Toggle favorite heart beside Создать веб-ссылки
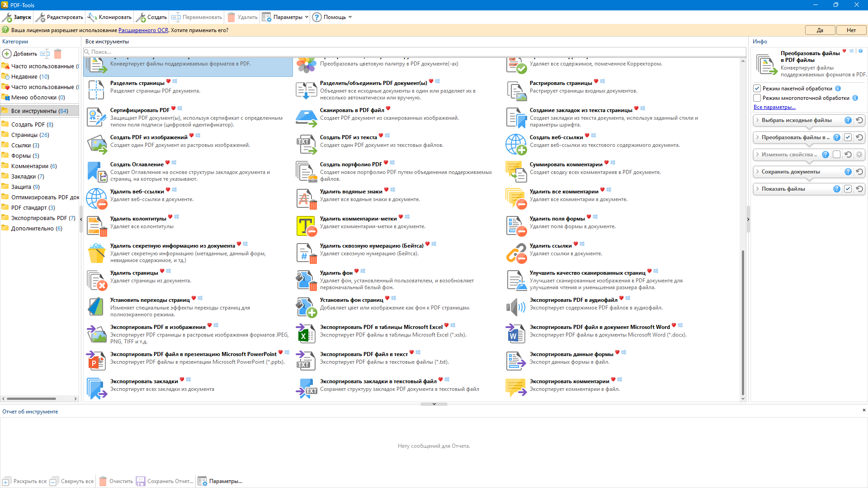This screenshot has height=488, width=868. (587, 136)
